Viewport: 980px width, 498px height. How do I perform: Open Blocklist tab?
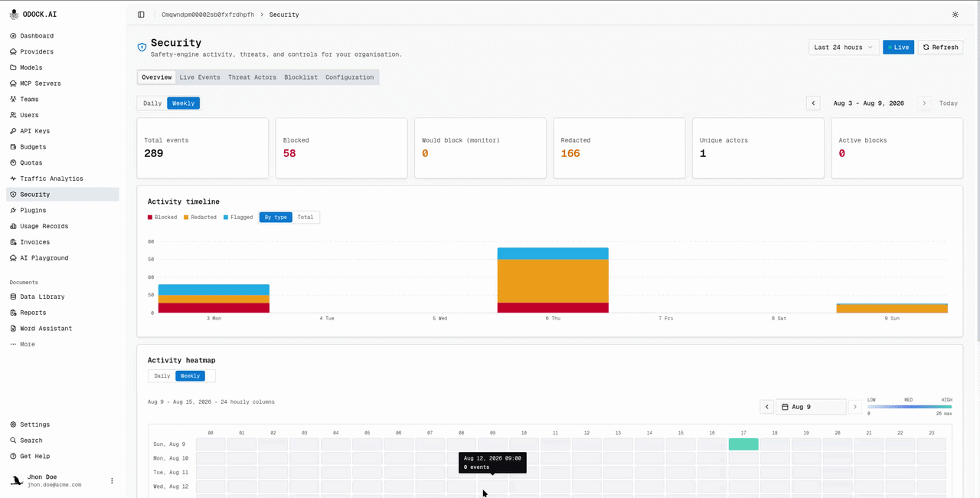(301, 77)
